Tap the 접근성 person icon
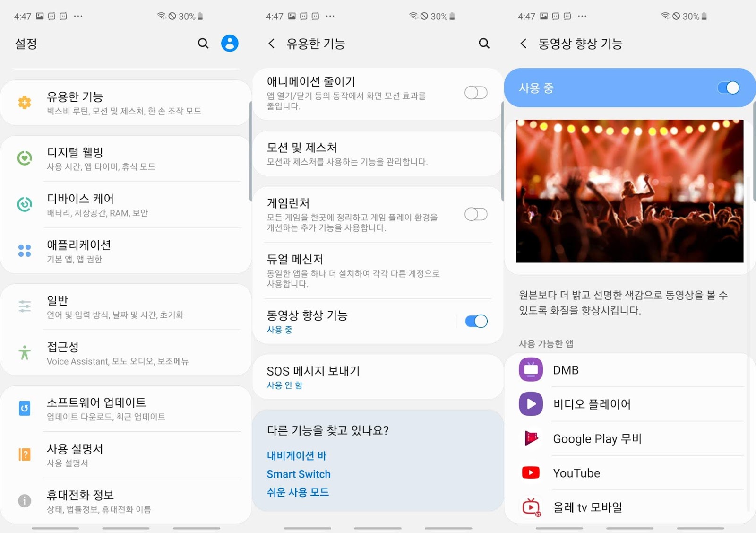This screenshot has width=756, height=533. (x=25, y=352)
